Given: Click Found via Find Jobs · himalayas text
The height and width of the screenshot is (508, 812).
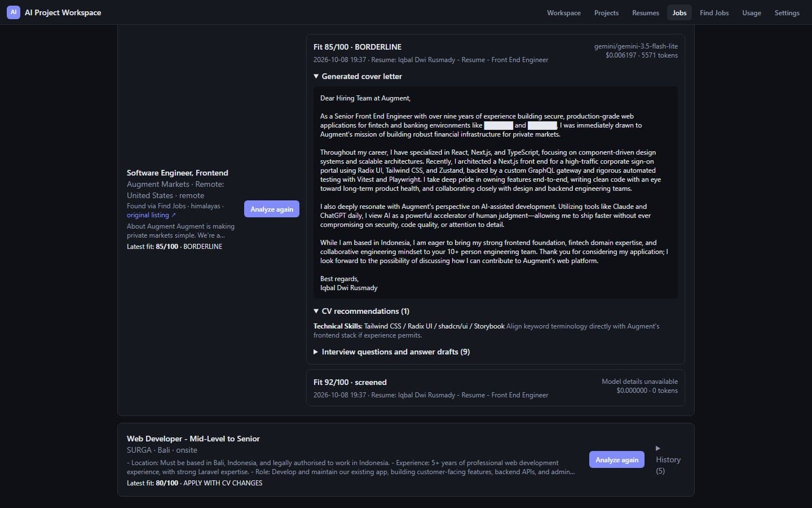Looking at the screenshot, I should point(175,206).
